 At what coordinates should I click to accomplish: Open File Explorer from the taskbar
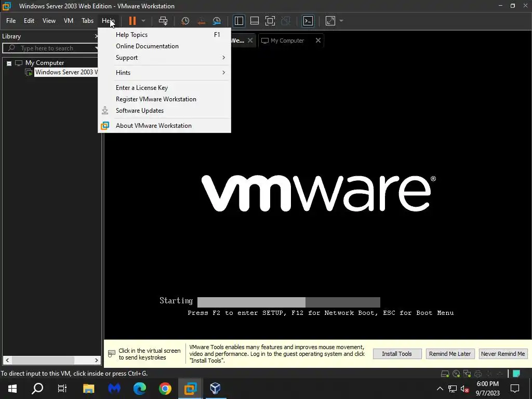88,389
